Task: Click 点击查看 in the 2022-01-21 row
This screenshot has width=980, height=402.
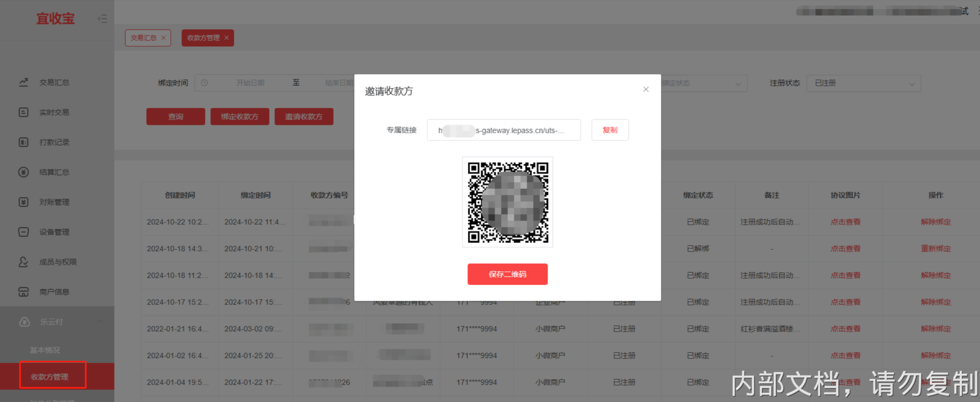Action: pos(845,329)
